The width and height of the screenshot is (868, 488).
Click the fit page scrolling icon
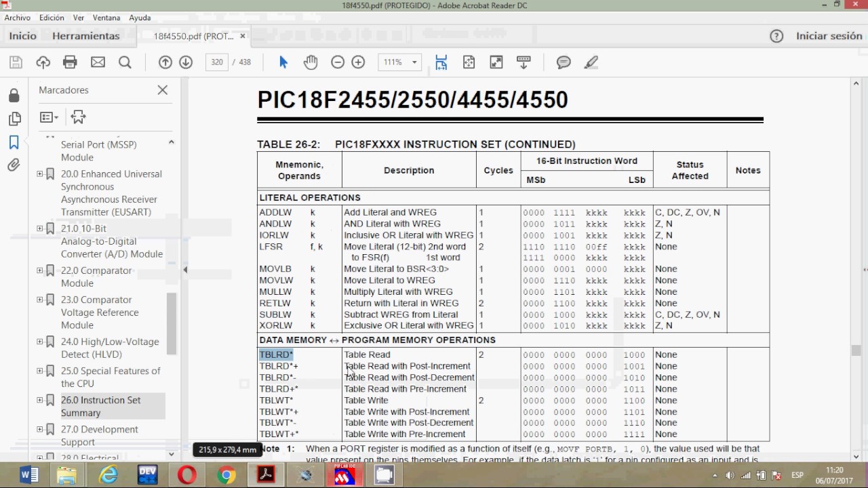tap(441, 62)
